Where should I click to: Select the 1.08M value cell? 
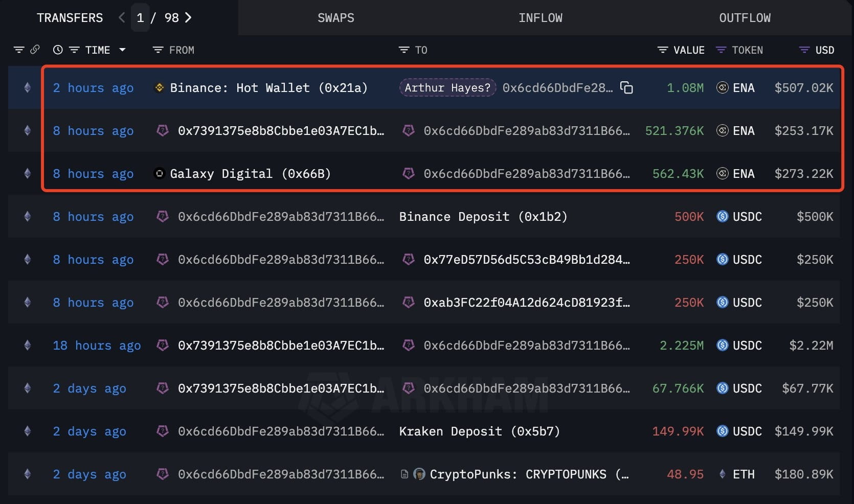coord(685,88)
